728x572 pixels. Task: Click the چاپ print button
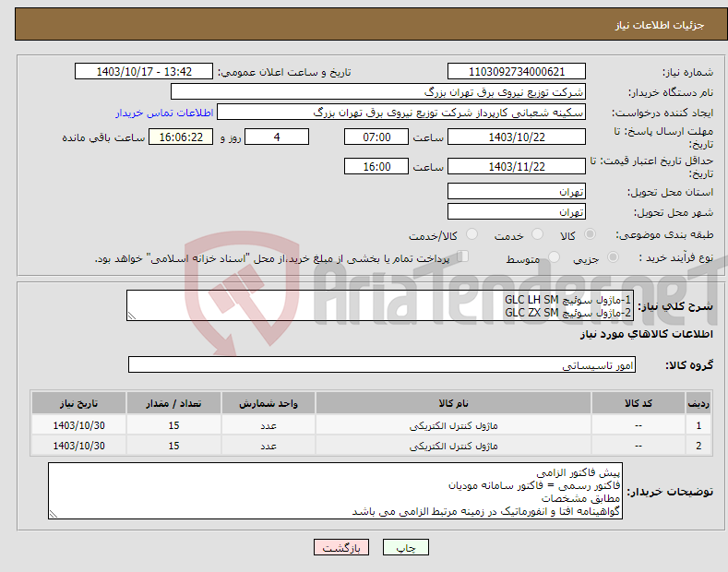[x=406, y=547]
